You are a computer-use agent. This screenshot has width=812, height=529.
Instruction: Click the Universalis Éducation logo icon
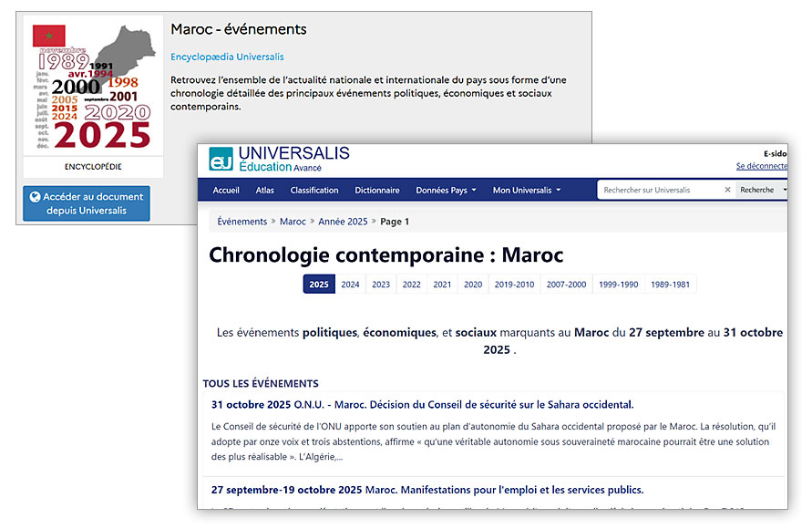[x=221, y=159]
